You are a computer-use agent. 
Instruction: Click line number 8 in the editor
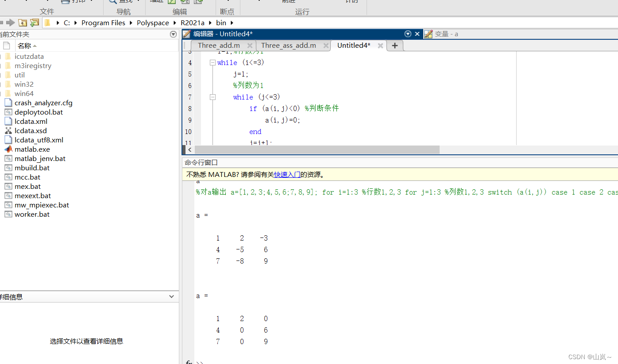[x=189, y=108]
